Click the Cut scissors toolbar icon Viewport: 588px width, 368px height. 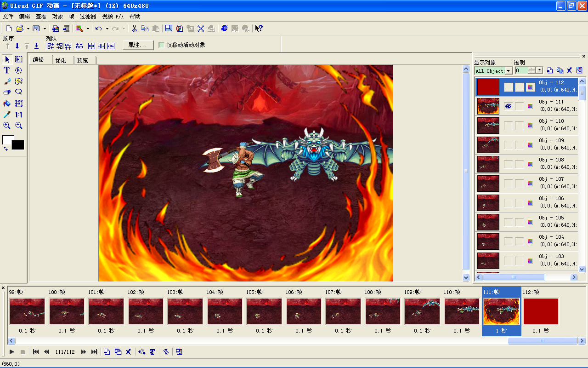134,29
